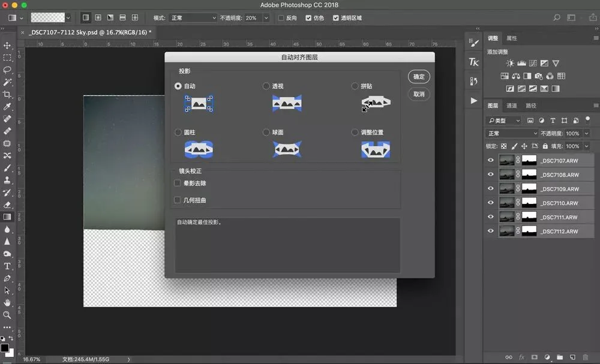The height and width of the screenshot is (364, 600).
Task: Select the _DSC7111.ARW layer thumbnail
Action: click(x=507, y=217)
